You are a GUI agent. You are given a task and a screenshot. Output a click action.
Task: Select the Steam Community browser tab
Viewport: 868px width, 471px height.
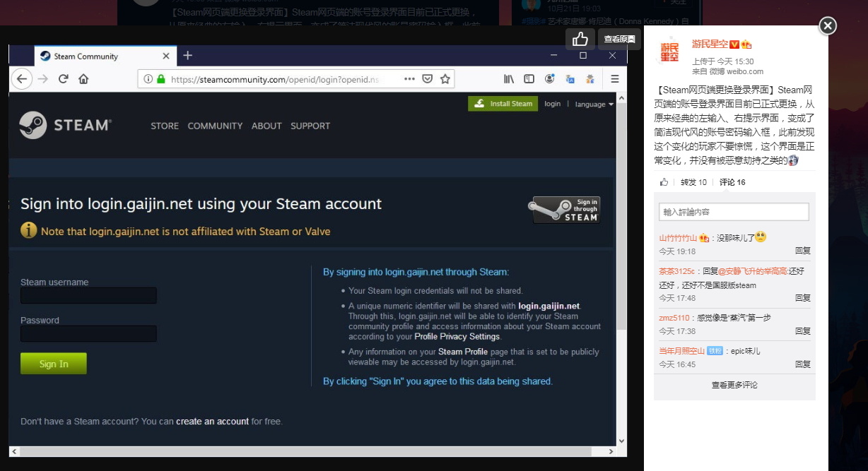click(105, 56)
